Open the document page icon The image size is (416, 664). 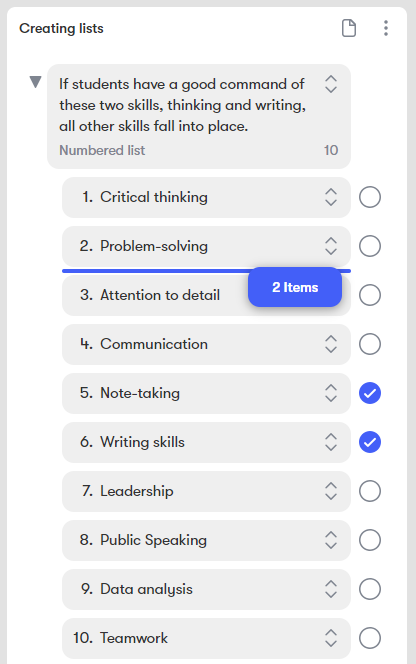[x=349, y=28]
